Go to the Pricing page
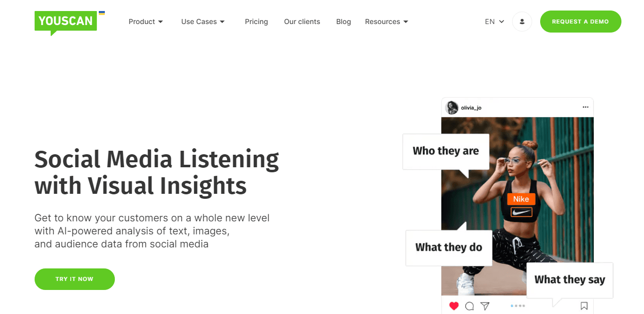Screen dimensions: 644x314 coord(256,22)
